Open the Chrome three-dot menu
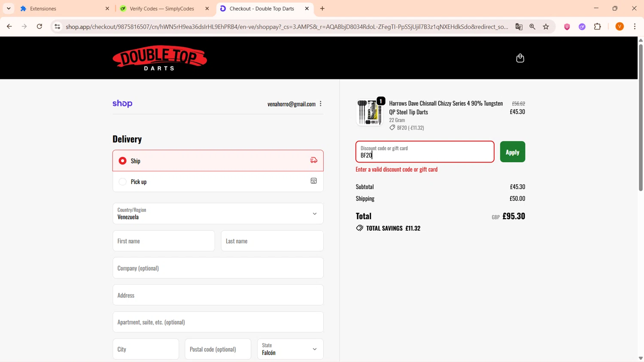Screen dimensions: 644x362 (x=635, y=27)
